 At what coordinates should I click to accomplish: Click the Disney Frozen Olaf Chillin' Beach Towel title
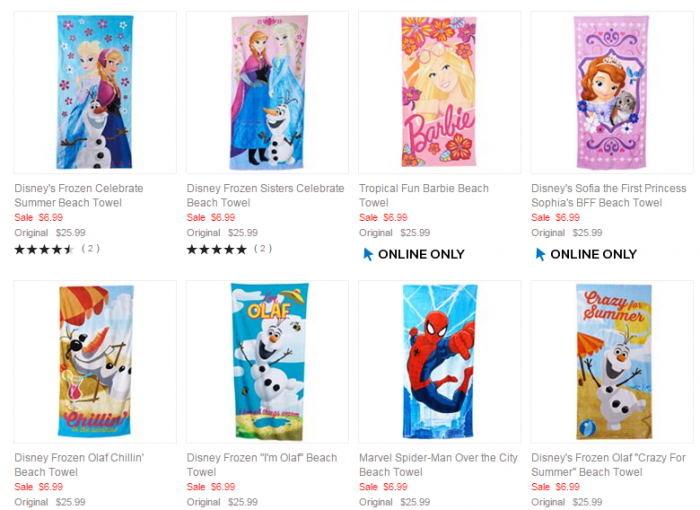pyautogui.click(x=79, y=464)
